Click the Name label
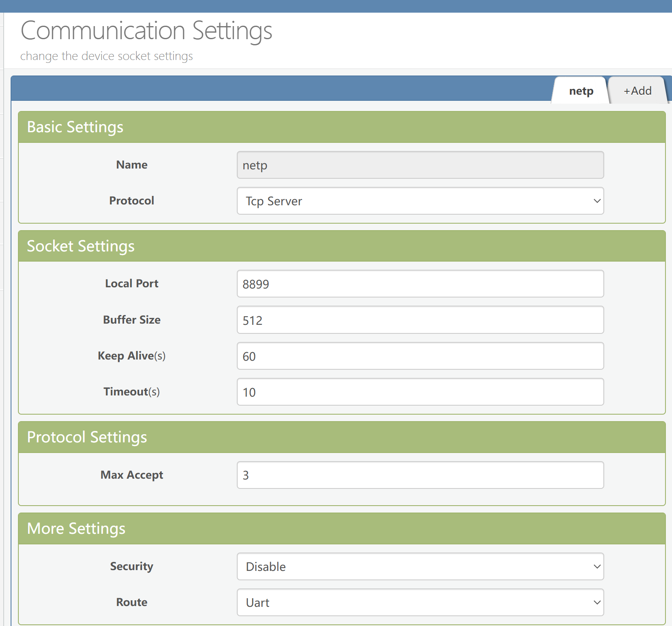The width and height of the screenshot is (672, 626). pyautogui.click(x=131, y=165)
